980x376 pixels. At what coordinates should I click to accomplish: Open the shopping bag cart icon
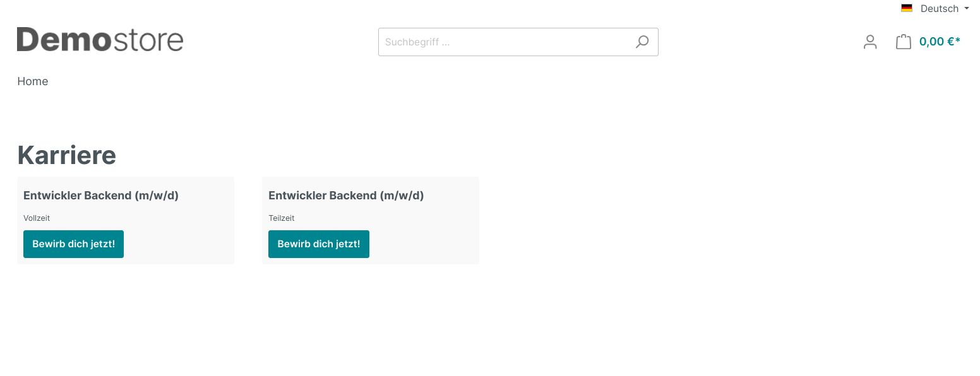pyautogui.click(x=904, y=42)
